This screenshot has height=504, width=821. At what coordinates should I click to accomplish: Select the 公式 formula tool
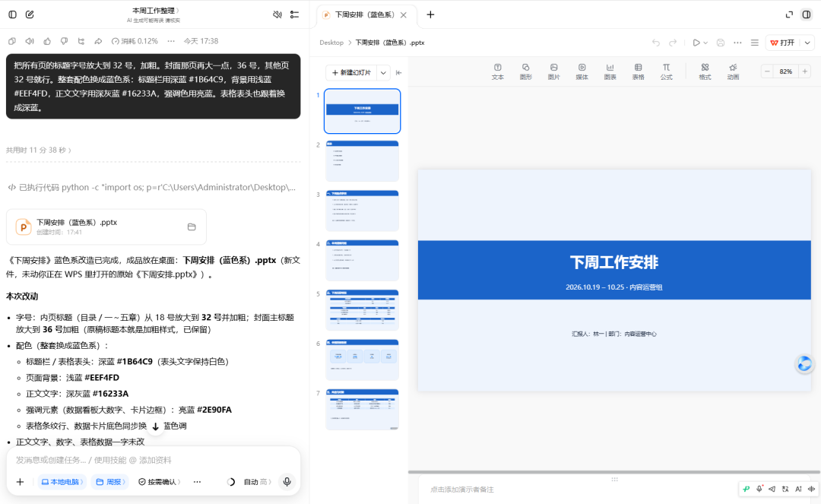coord(666,71)
